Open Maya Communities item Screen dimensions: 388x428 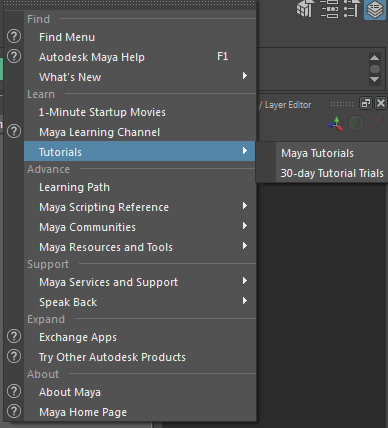(140, 227)
